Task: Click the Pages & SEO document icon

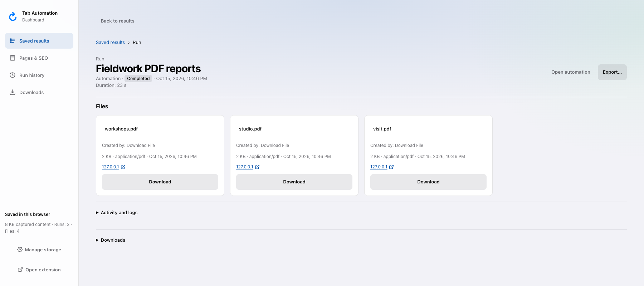Action: click(13, 58)
